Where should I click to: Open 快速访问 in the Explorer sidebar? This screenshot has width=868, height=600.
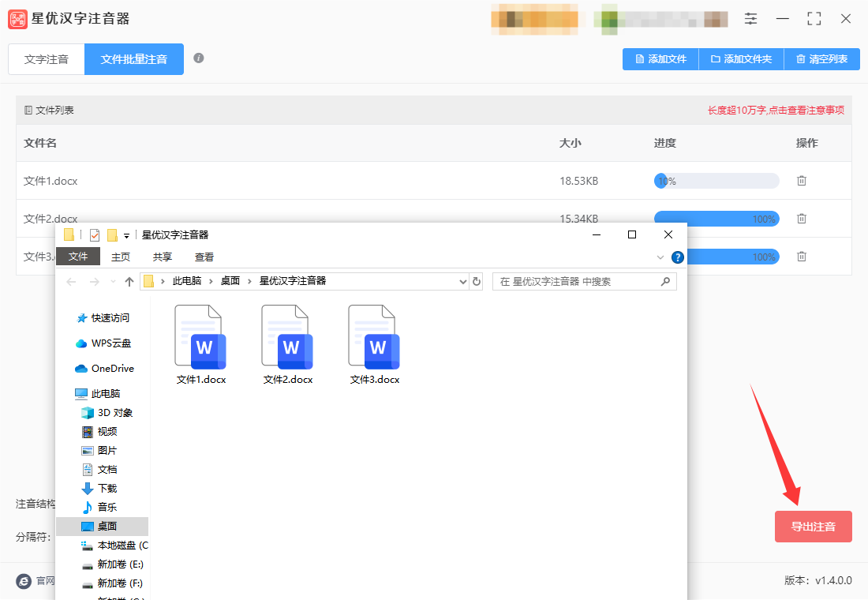pyautogui.click(x=103, y=318)
